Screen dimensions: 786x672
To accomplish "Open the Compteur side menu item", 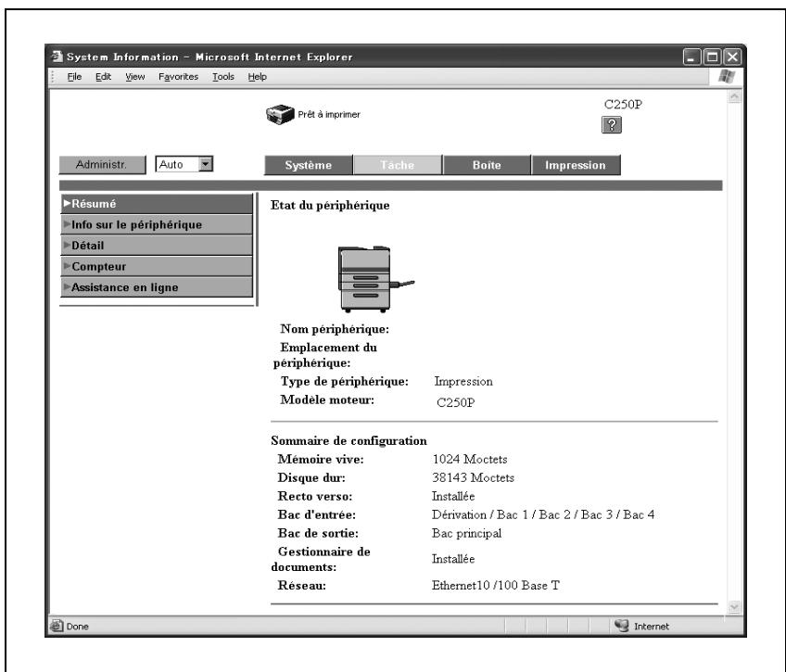I will (157, 267).
